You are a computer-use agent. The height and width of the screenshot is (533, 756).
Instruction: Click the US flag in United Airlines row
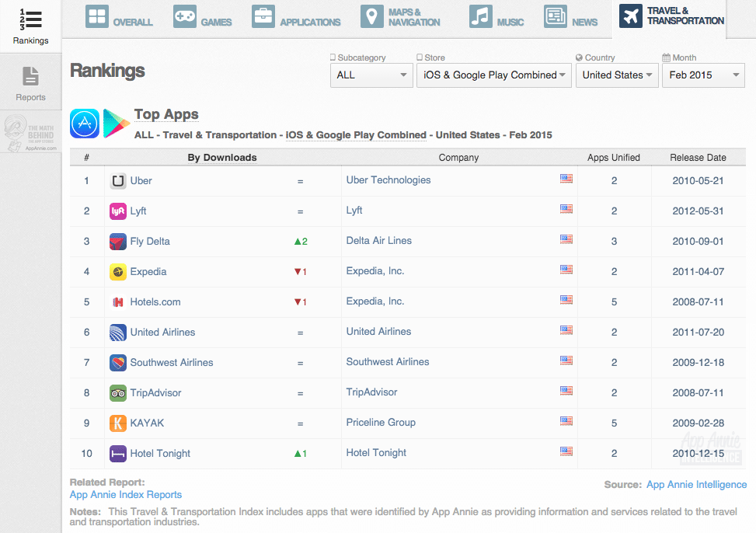click(x=566, y=330)
